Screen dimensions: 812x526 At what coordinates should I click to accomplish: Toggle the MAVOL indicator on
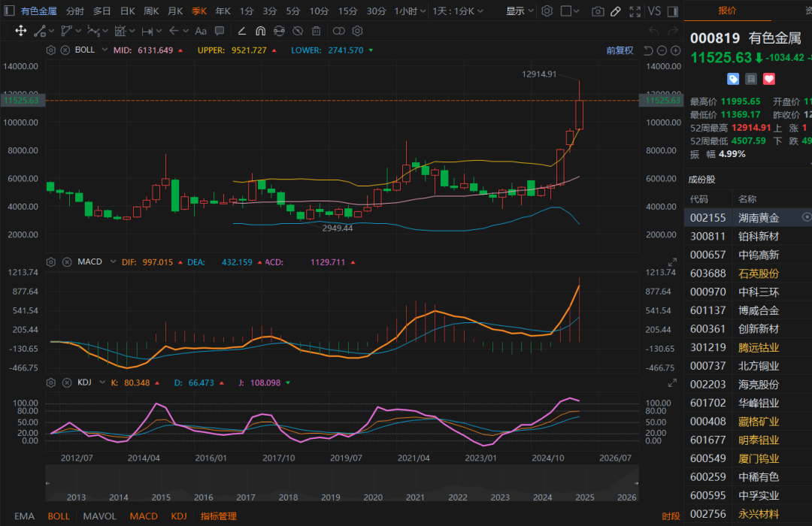pos(99,516)
